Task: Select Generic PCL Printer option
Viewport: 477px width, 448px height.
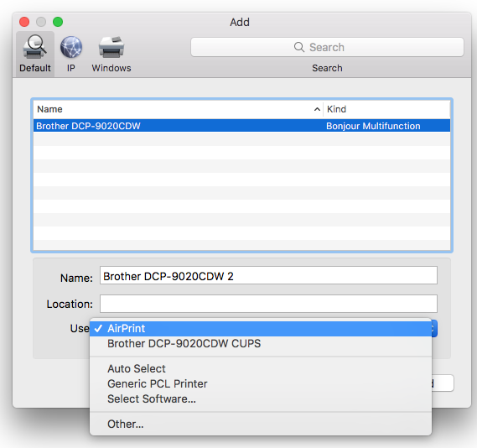Action: coord(261,383)
